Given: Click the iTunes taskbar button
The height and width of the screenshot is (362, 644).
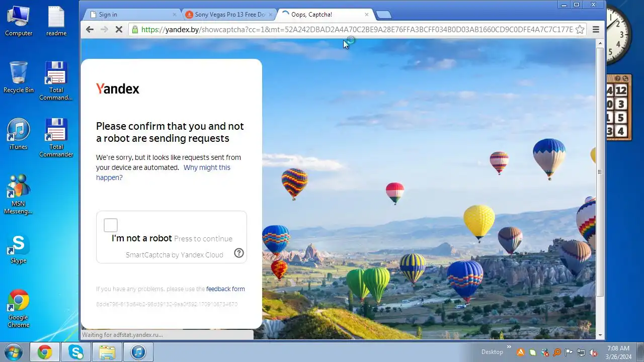Looking at the screenshot, I should pyautogui.click(x=138, y=352).
